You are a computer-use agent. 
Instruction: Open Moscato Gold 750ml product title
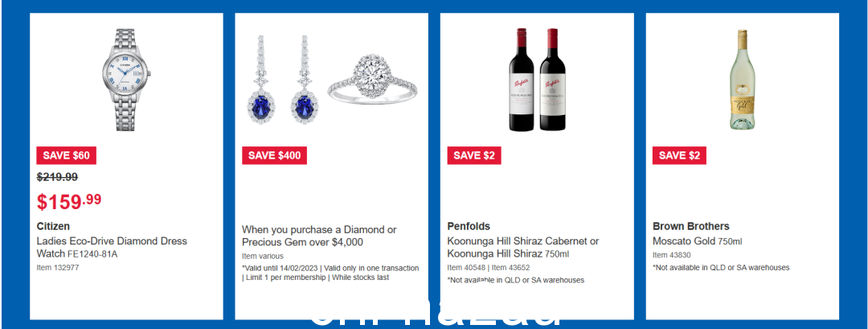(698, 241)
